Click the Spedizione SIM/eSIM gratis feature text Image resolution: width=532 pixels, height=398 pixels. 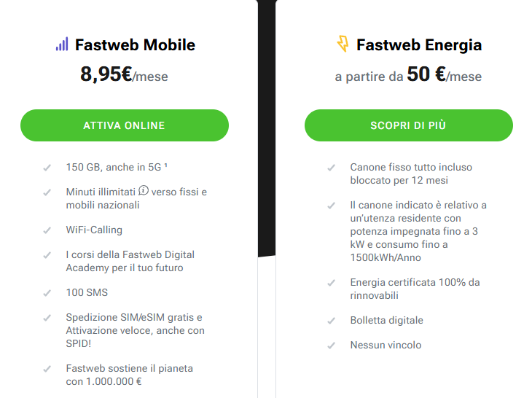tap(135, 330)
